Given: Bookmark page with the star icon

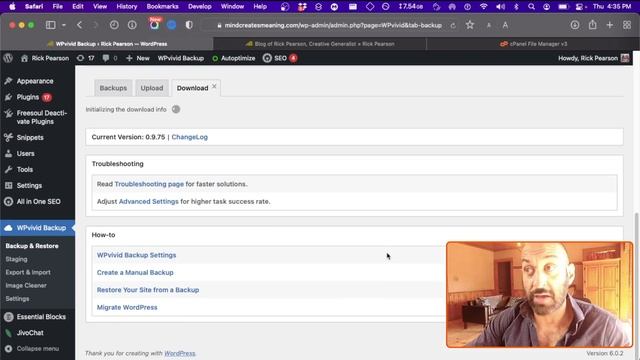Looking at the screenshot, I should [470, 25].
